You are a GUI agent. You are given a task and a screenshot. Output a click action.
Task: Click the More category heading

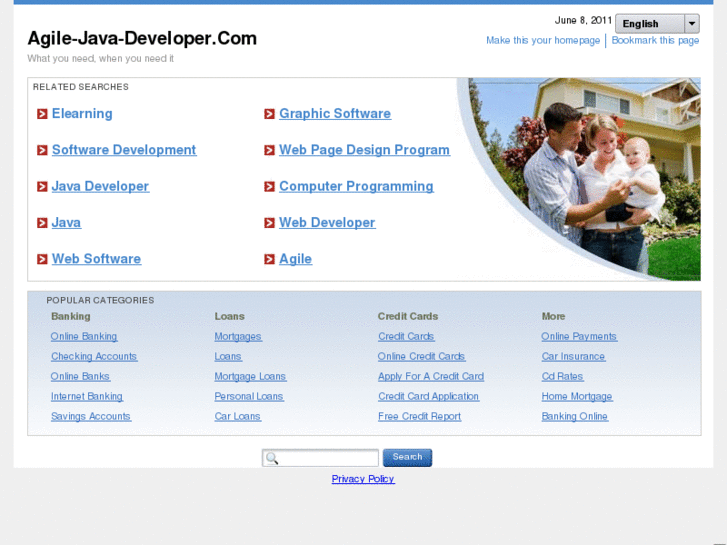pyautogui.click(x=553, y=316)
